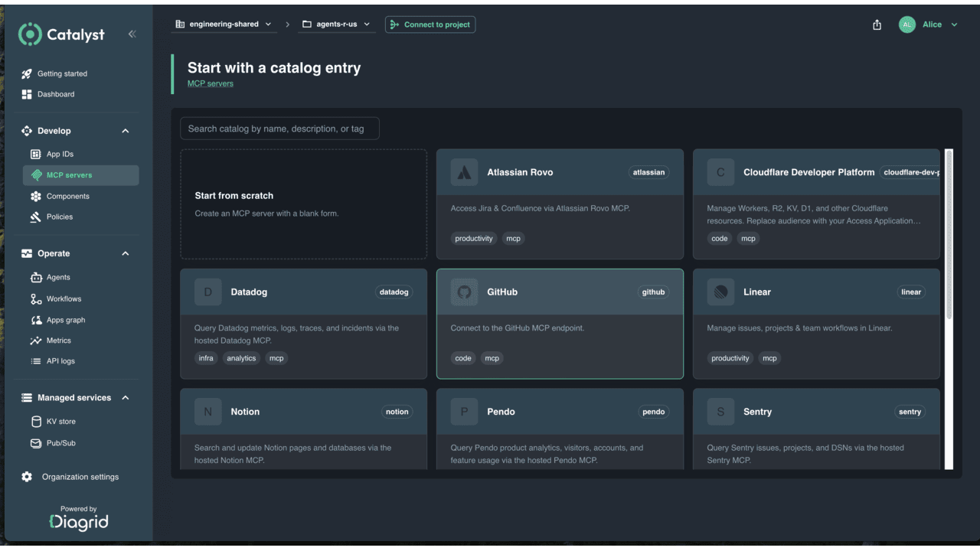Click the Policies gavel icon
The height and width of the screenshot is (551, 980).
pos(36,217)
